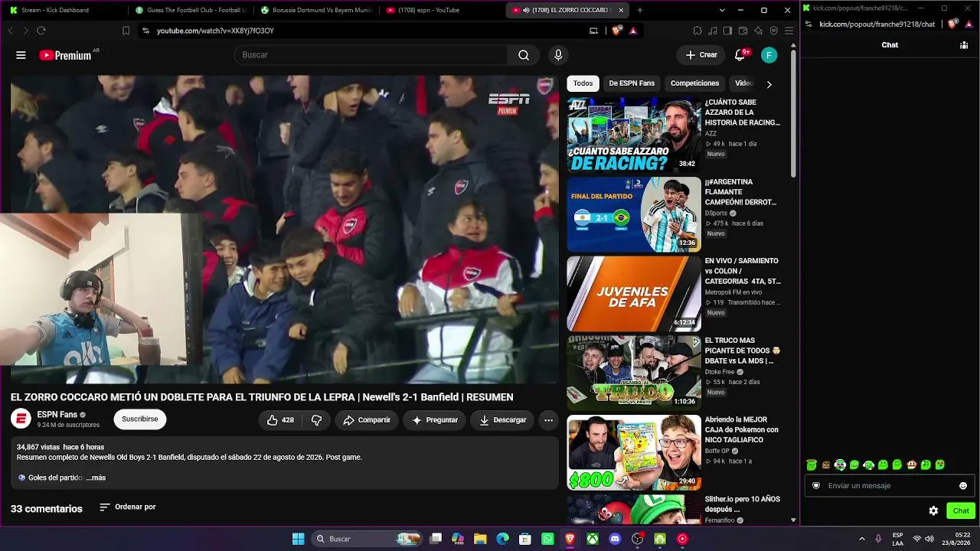Open the Argentina 2-1 final video thumbnail
The height and width of the screenshot is (551, 980).
[x=634, y=214]
